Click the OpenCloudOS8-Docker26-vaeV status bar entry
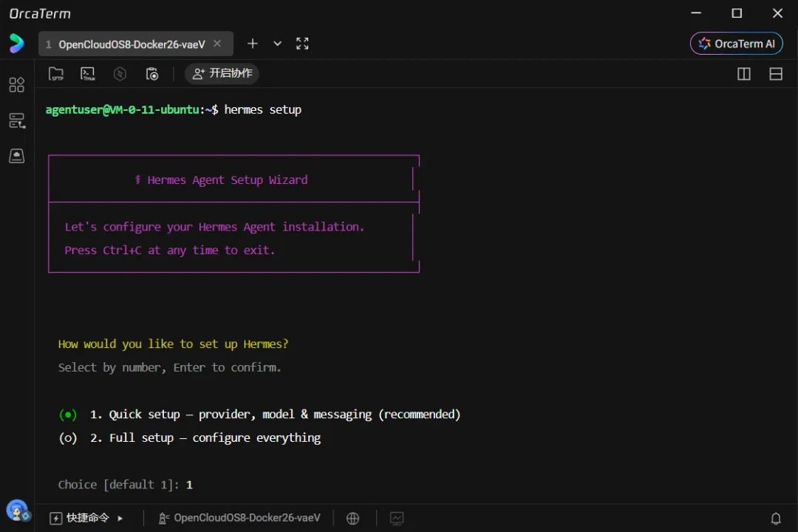Image resolution: width=798 pixels, height=532 pixels. click(x=239, y=518)
